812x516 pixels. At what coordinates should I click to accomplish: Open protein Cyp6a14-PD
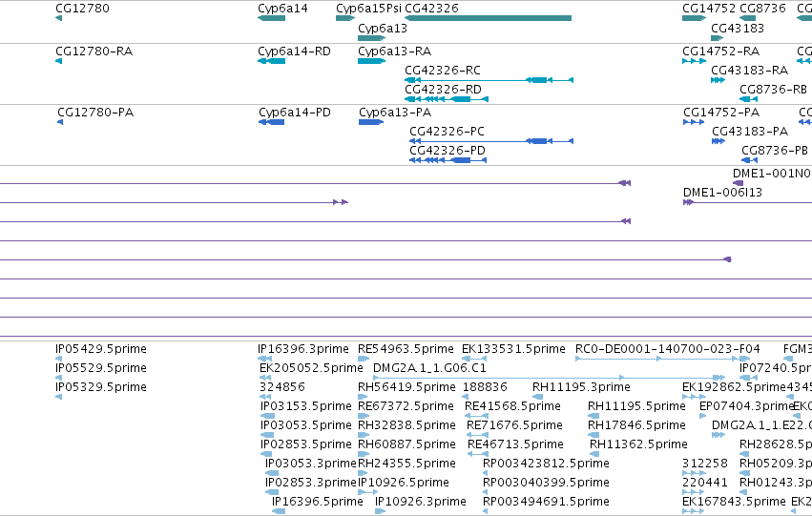click(x=295, y=113)
